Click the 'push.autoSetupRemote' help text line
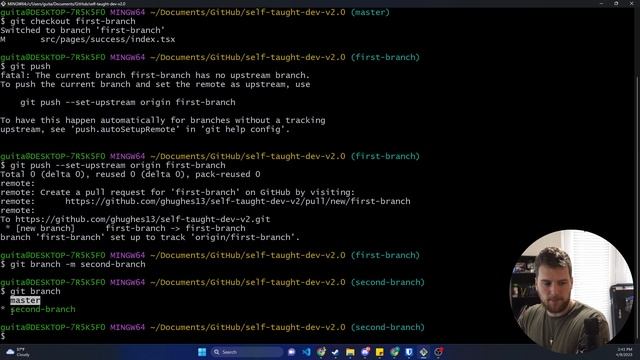The height and width of the screenshot is (360, 640). click(145, 129)
